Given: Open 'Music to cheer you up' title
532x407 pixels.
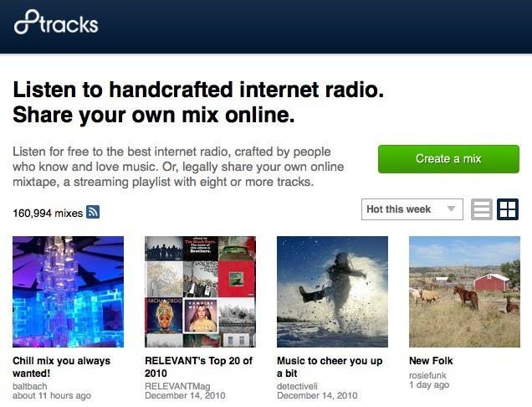Looking at the screenshot, I should coord(330,367).
